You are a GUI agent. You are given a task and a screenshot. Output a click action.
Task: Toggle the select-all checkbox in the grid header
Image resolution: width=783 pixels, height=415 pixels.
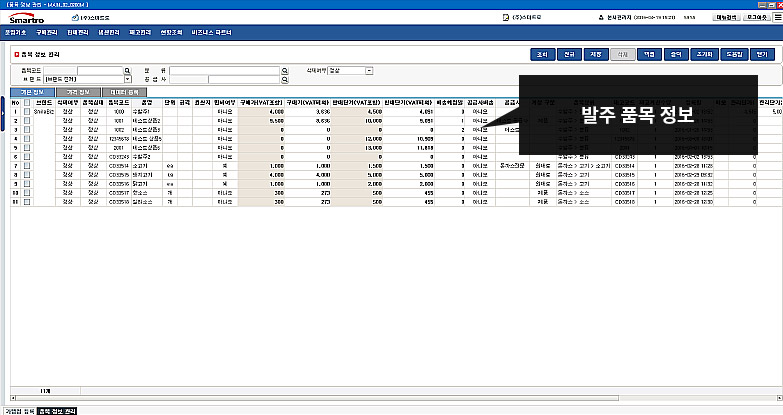click(27, 102)
